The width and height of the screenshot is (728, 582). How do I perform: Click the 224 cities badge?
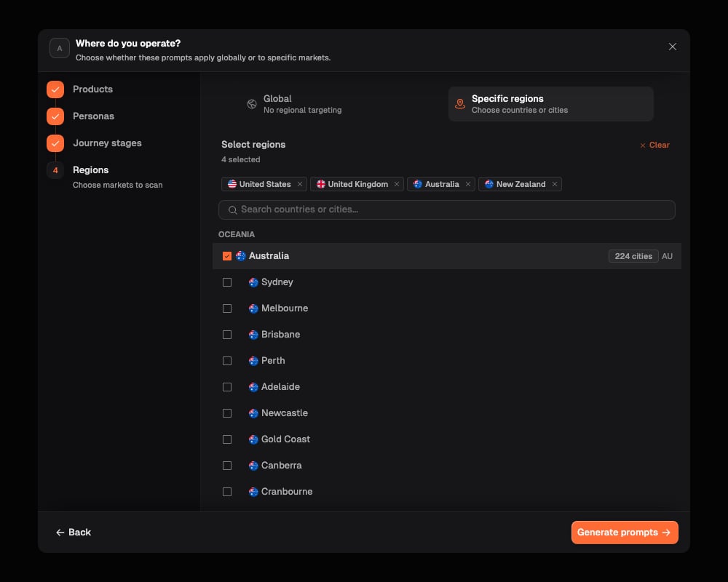(633, 256)
